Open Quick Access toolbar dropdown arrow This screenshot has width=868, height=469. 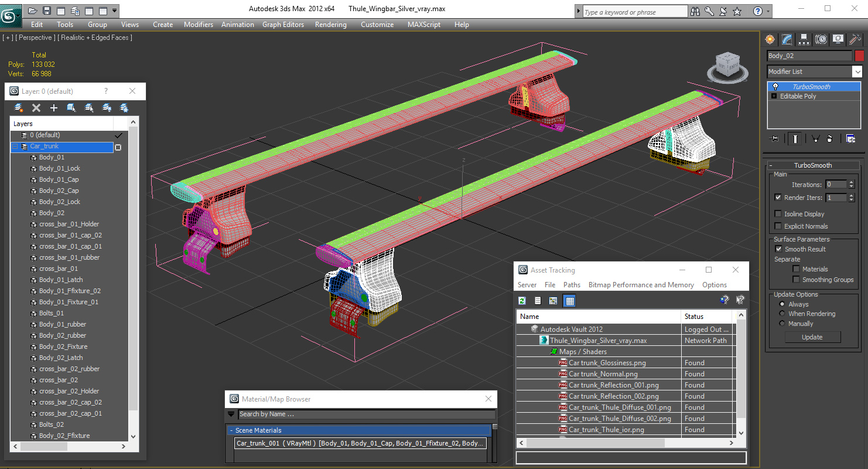[x=115, y=11]
